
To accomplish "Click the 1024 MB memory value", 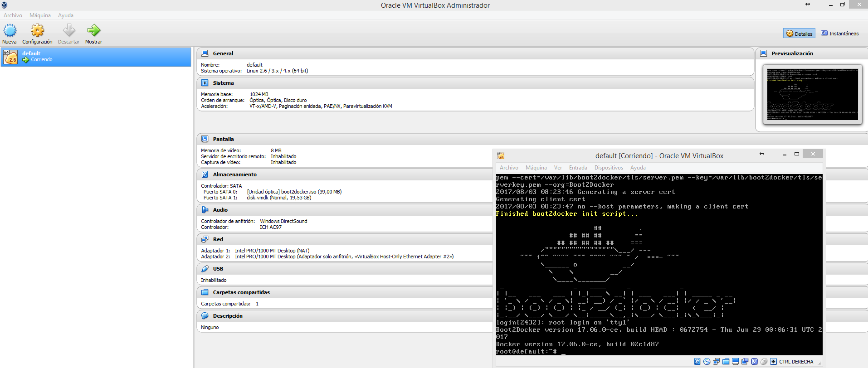I will point(259,94).
